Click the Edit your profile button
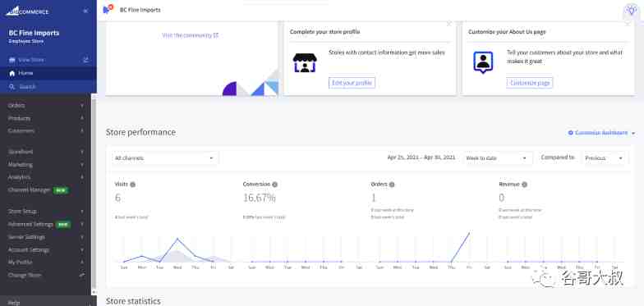The width and height of the screenshot is (644, 306). [352, 83]
